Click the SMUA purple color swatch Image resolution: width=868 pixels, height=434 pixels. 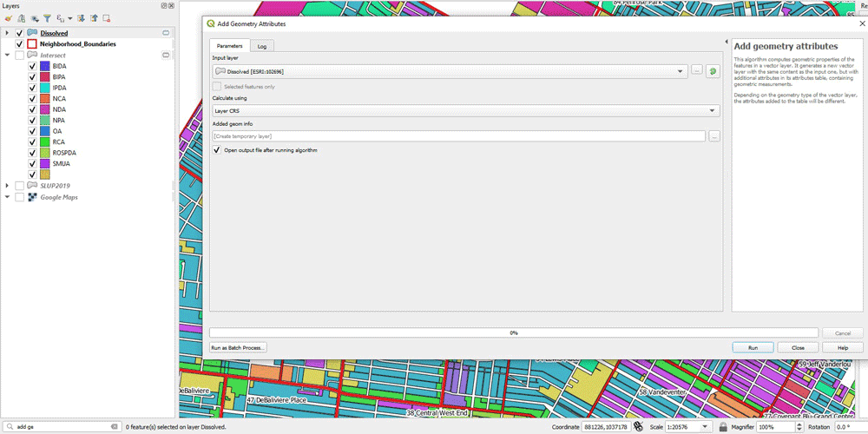pyautogui.click(x=45, y=164)
